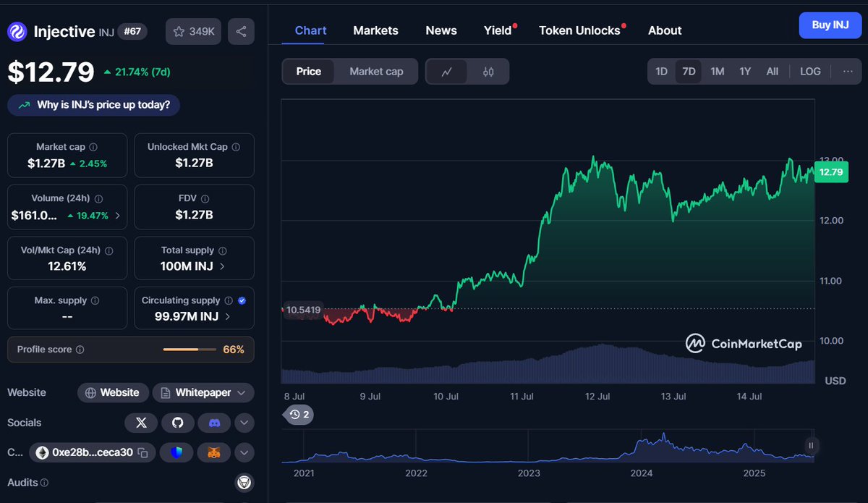Click the Profile score 66% bar
Screen dimensions: 868x503
(190, 350)
